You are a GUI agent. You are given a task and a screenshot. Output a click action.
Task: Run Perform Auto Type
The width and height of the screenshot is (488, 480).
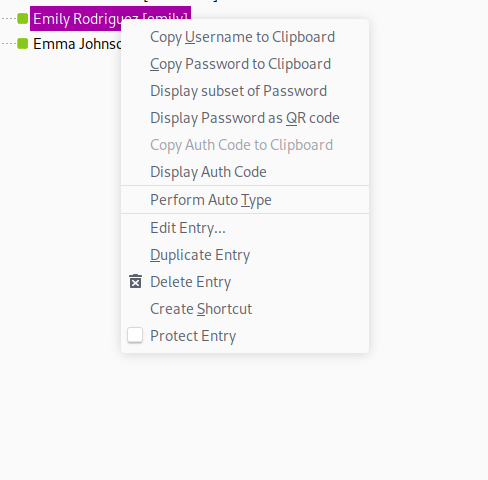click(x=245, y=200)
